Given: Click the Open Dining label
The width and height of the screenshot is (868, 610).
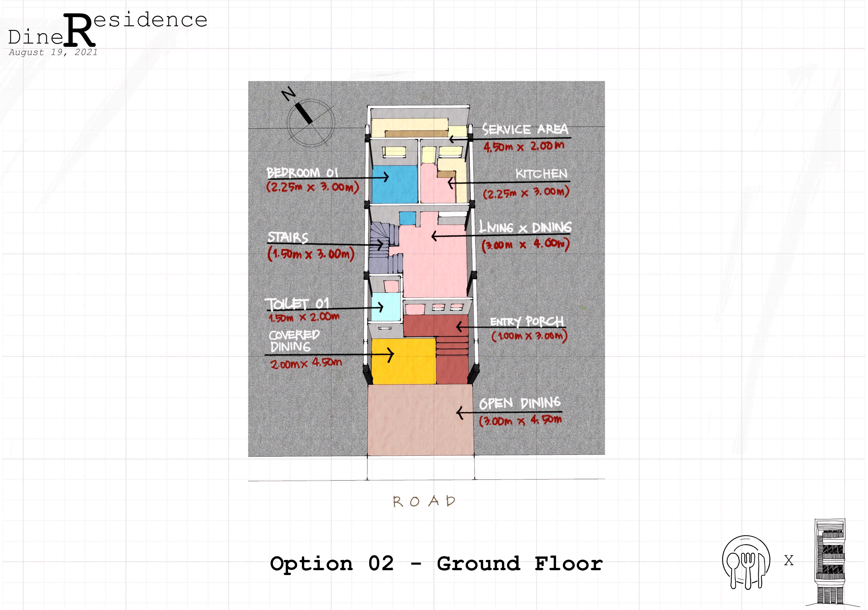Looking at the screenshot, I should click(520, 403).
